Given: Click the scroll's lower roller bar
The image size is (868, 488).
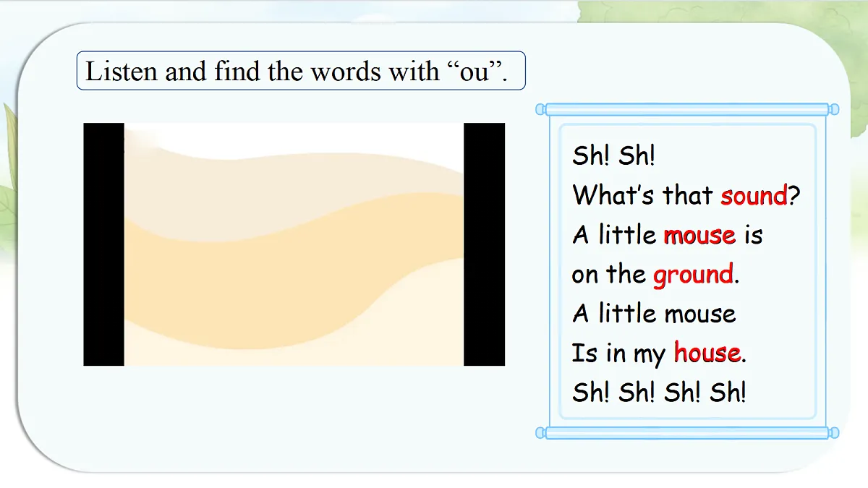Looking at the screenshot, I should (x=687, y=432).
